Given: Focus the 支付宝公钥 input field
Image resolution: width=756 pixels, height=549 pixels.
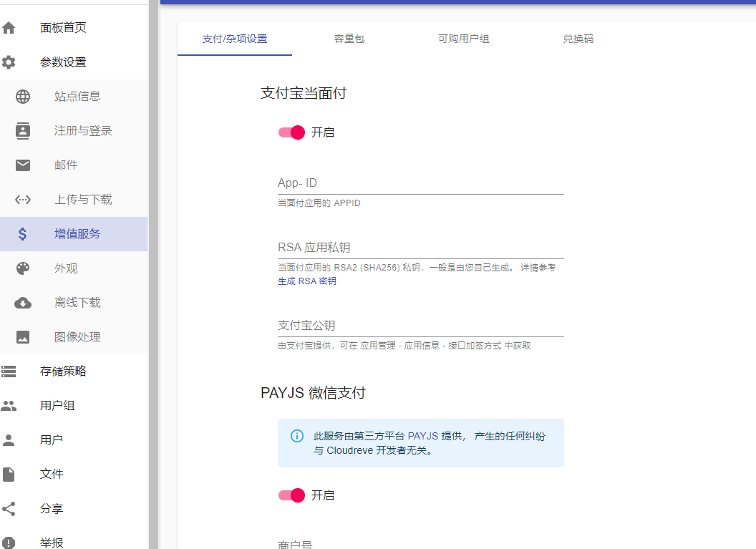Looking at the screenshot, I should click(421, 326).
